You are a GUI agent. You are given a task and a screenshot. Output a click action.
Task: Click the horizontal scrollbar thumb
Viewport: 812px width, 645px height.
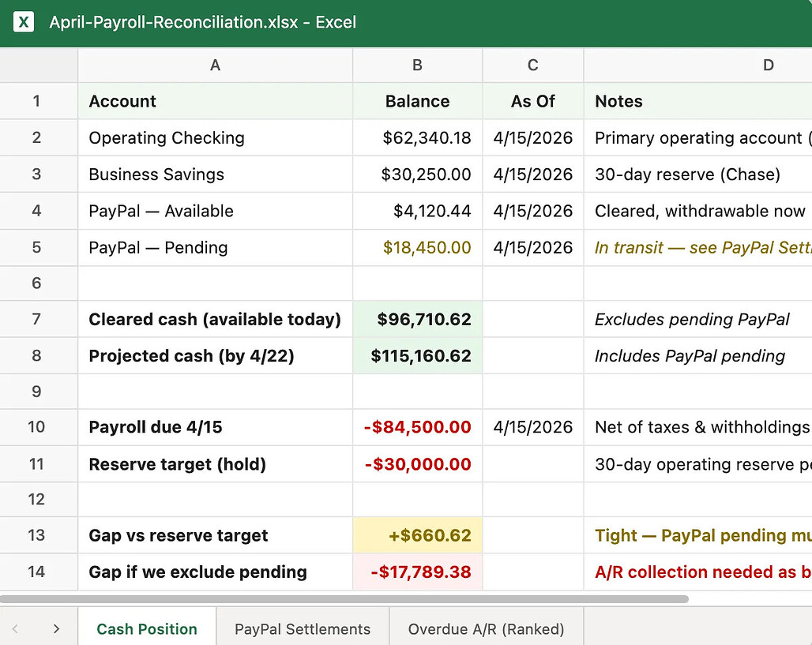[344, 599]
